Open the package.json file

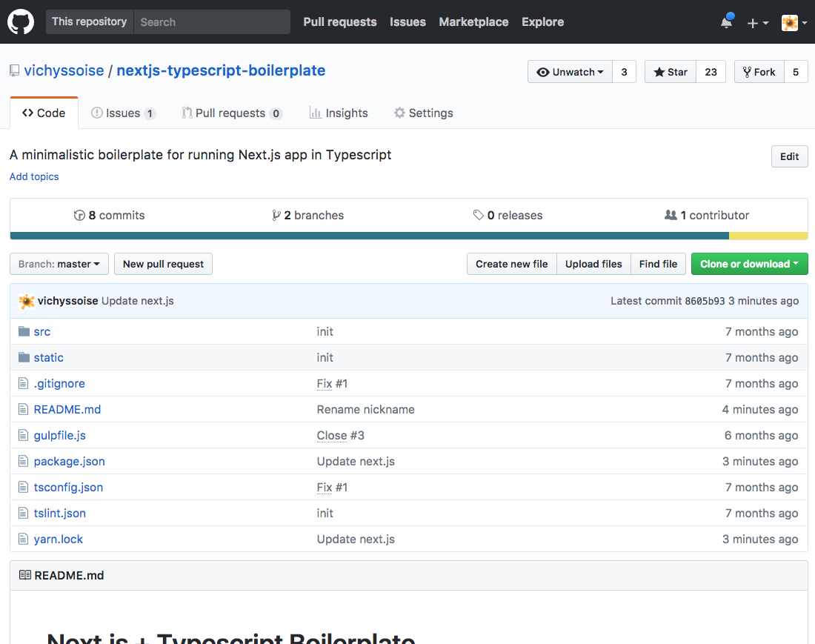tap(69, 462)
